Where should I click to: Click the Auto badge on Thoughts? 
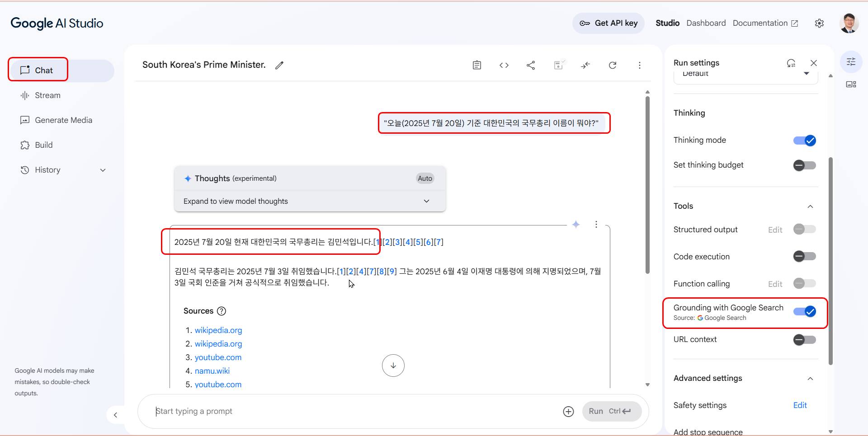(425, 178)
